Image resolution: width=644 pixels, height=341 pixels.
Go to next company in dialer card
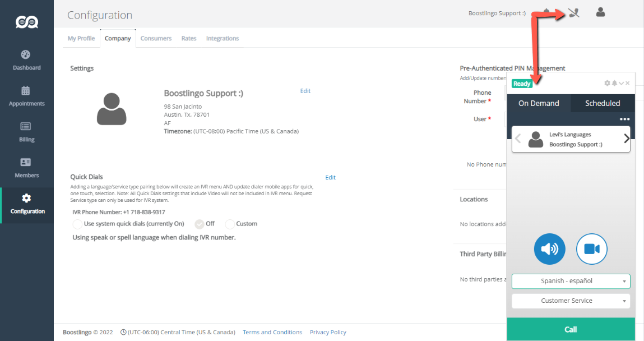pos(626,139)
